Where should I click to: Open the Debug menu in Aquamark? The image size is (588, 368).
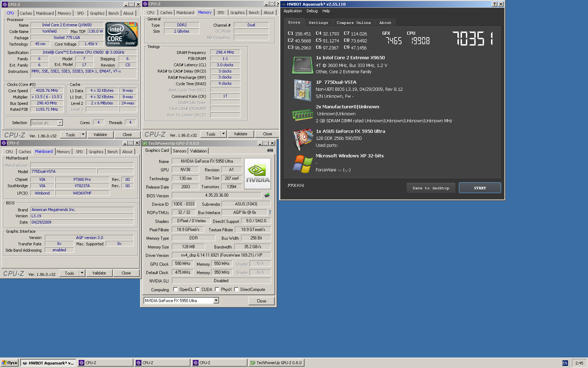click(312, 11)
